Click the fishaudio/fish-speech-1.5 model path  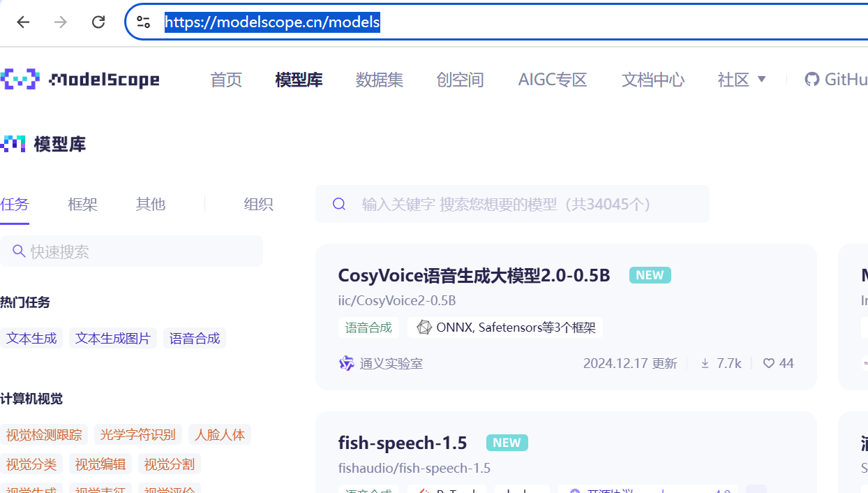pyautogui.click(x=414, y=468)
